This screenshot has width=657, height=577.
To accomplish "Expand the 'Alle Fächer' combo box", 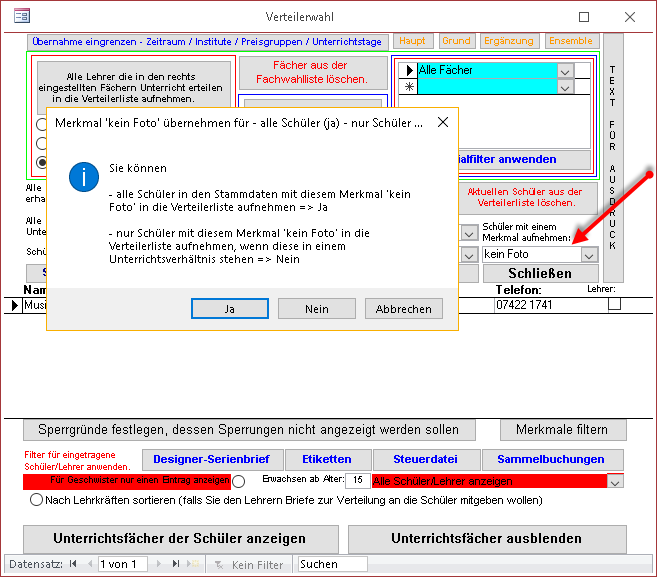I will click(x=565, y=71).
